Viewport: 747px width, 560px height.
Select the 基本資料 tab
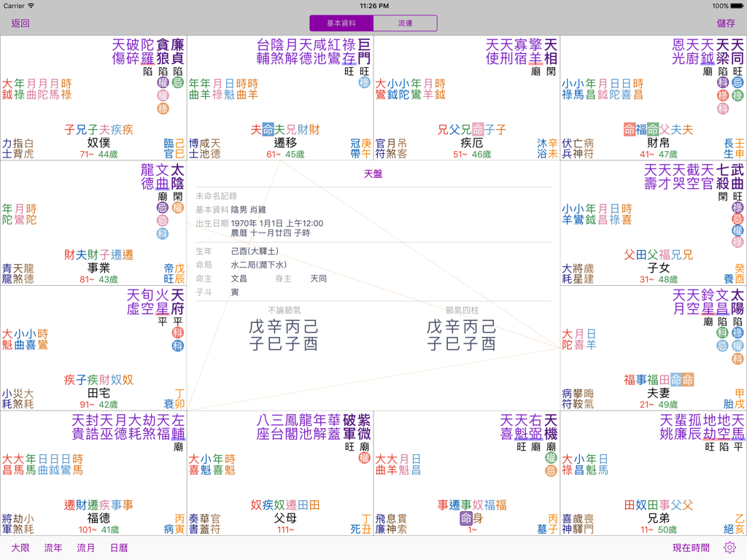(340, 23)
